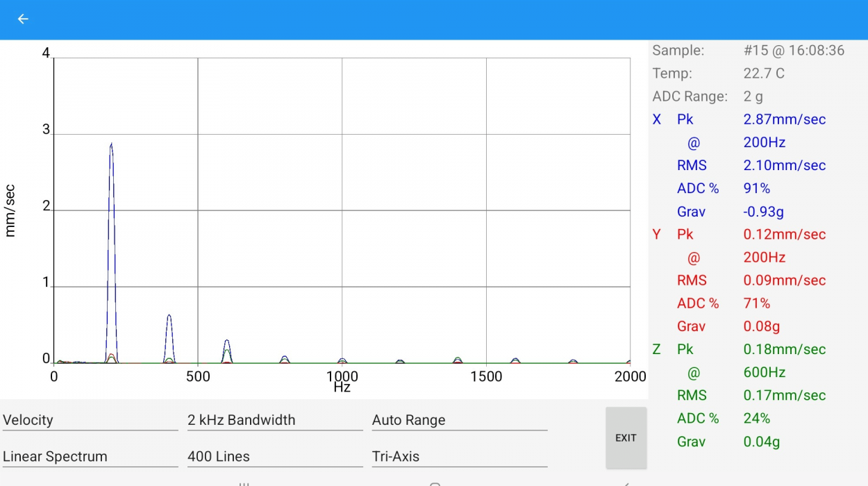This screenshot has height=486, width=868.
Task: Tap the back arrow in the header
Action: click(x=23, y=19)
